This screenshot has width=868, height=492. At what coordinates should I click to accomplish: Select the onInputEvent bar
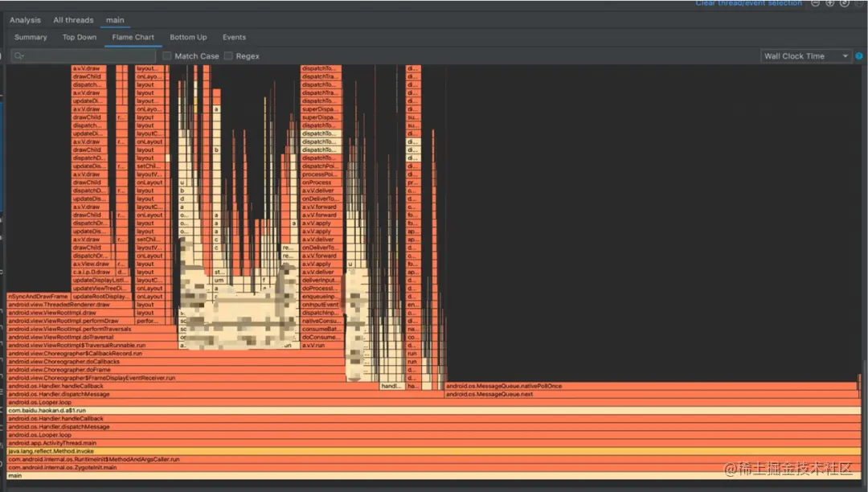(x=321, y=305)
